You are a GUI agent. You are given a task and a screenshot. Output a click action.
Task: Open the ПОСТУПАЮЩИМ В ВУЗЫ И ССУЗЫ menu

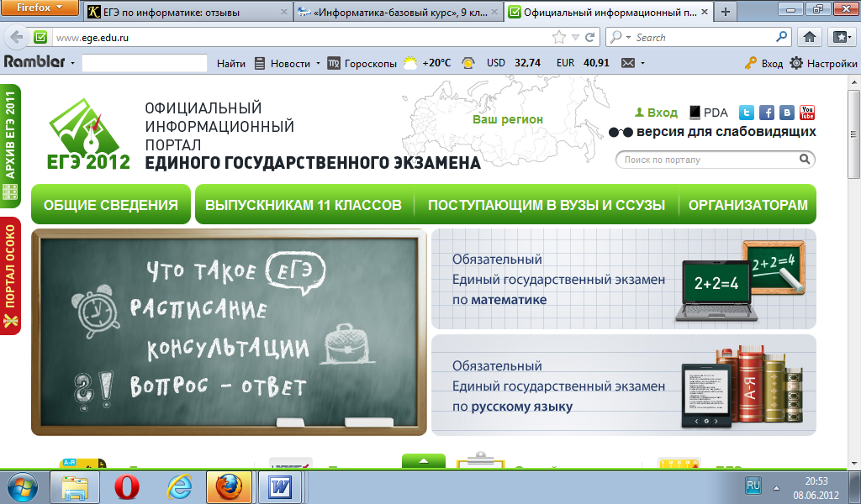coord(547,205)
